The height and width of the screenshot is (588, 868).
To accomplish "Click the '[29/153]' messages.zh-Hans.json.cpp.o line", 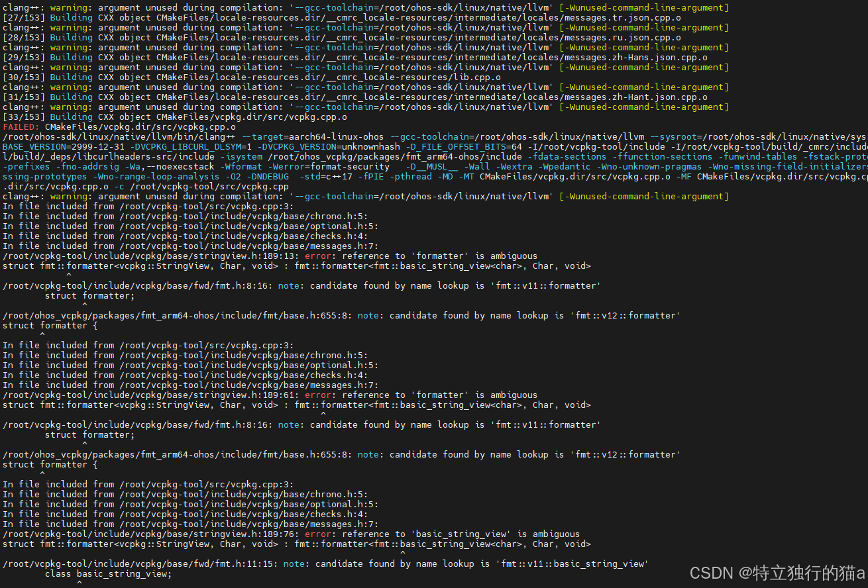I will (355, 58).
